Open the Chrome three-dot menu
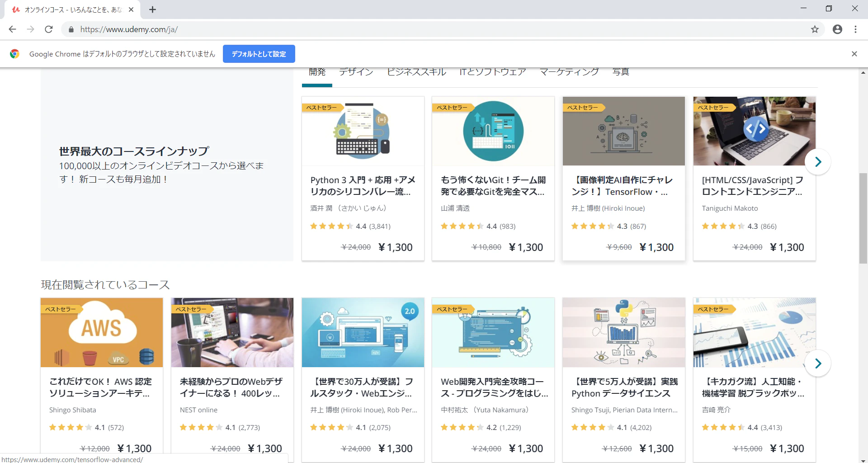The width and height of the screenshot is (868, 463). coord(855,29)
